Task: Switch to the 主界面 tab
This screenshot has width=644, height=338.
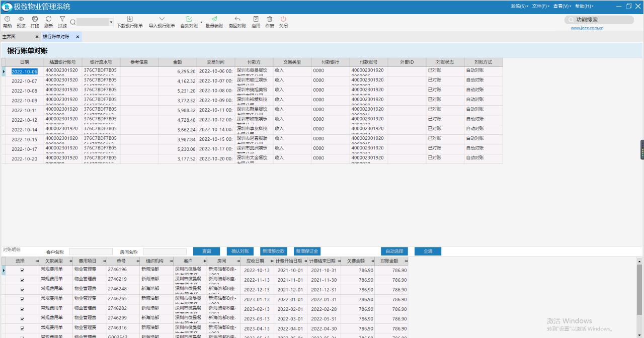Action: coord(9,37)
